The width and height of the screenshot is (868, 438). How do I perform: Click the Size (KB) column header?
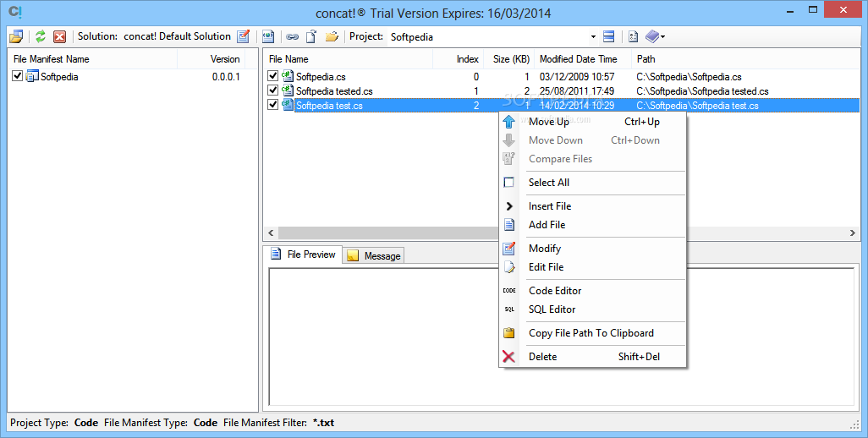(508, 59)
